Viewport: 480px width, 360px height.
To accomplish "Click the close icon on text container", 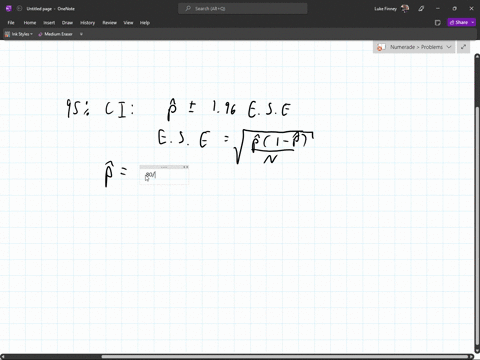I will 186,167.
